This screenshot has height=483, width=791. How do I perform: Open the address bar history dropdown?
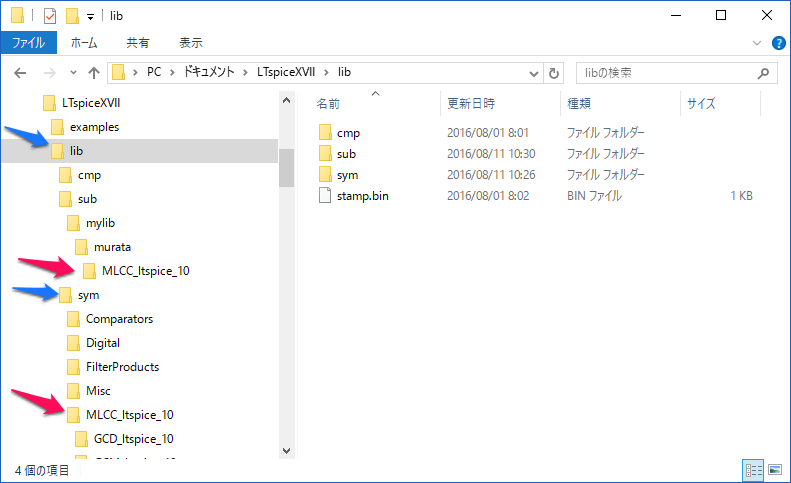pos(533,73)
